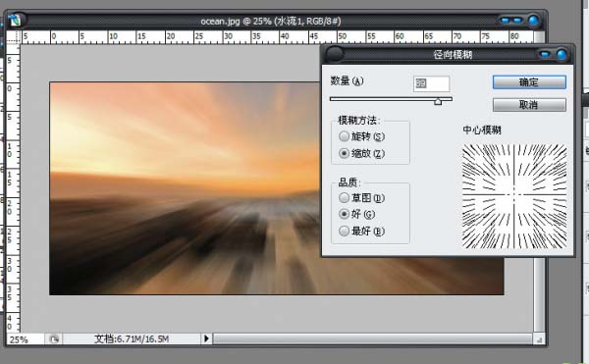The image size is (589, 364).
Task: Choose 最好 (B) quality option
Action: (345, 231)
